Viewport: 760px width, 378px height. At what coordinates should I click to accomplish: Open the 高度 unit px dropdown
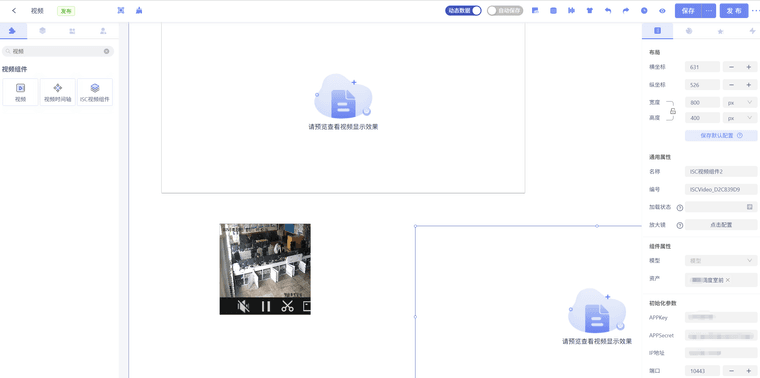tap(740, 118)
